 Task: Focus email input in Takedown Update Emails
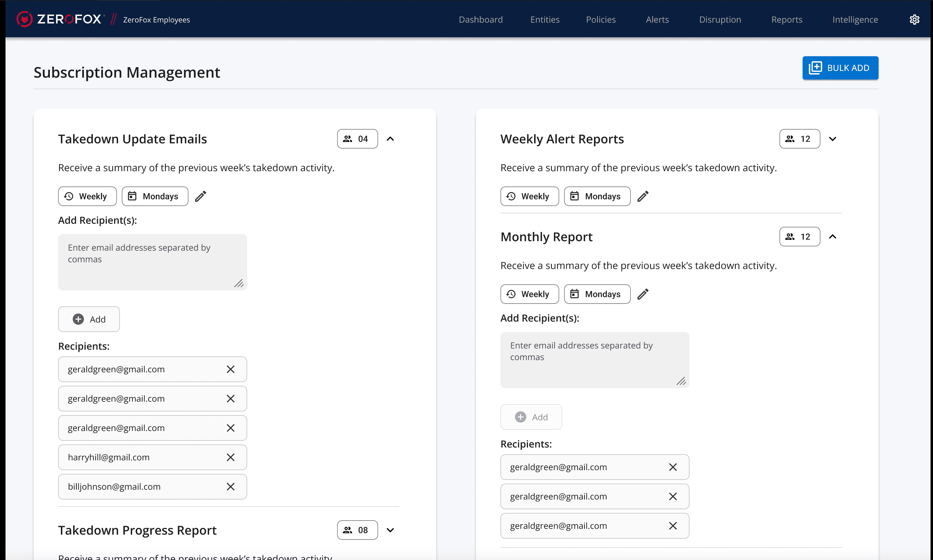[x=152, y=262]
